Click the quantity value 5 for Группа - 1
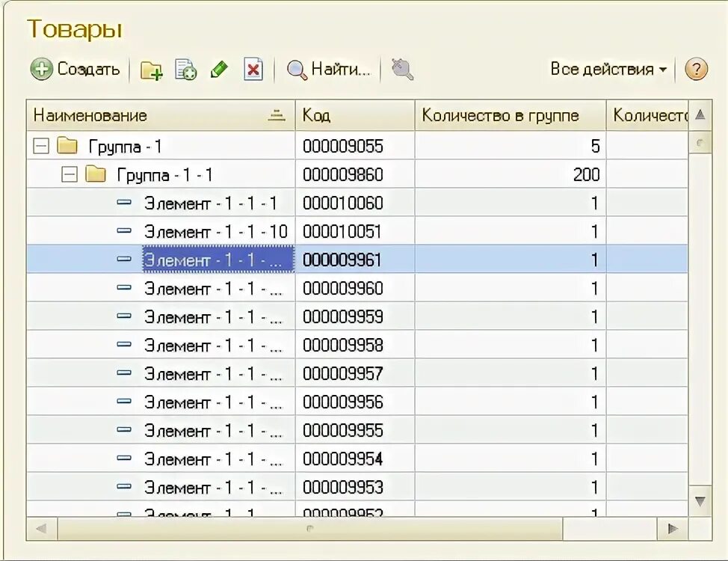The image size is (728, 561). (x=596, y=147)
